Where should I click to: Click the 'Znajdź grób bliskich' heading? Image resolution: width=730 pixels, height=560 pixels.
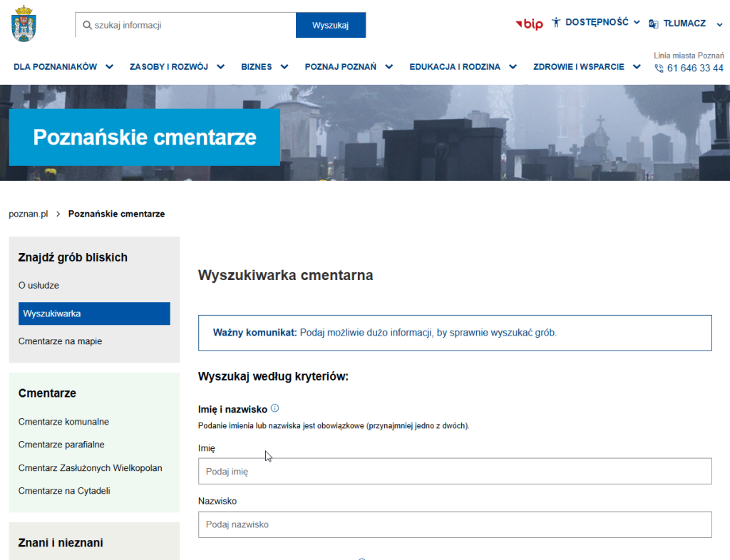point(73,258)
